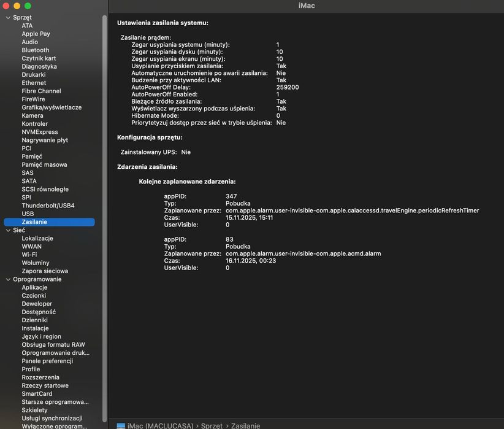Show the Wi-Fi network information
Image resolution: width=504 pixels, height=429 pixels.
29,255
